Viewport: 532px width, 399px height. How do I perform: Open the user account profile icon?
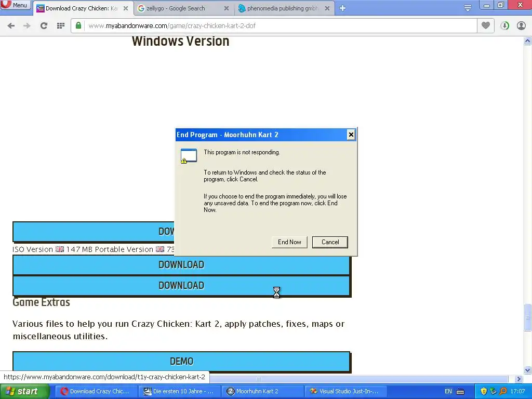(521, 25)
